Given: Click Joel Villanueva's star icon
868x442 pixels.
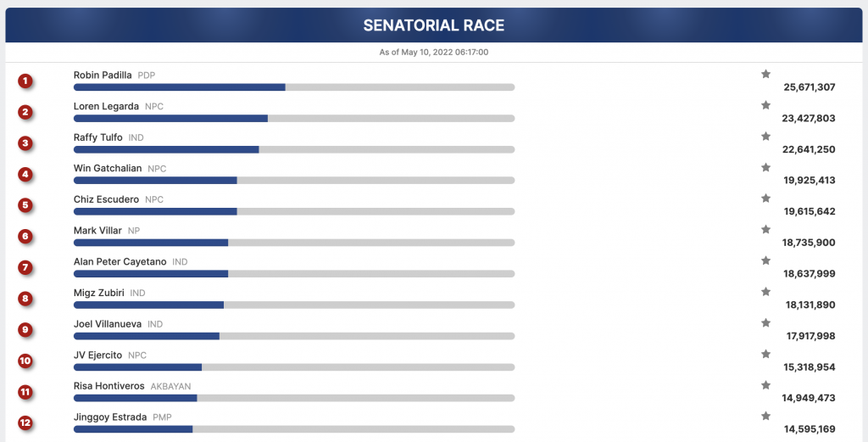Looking at the screenshot, I should [765, 322].
